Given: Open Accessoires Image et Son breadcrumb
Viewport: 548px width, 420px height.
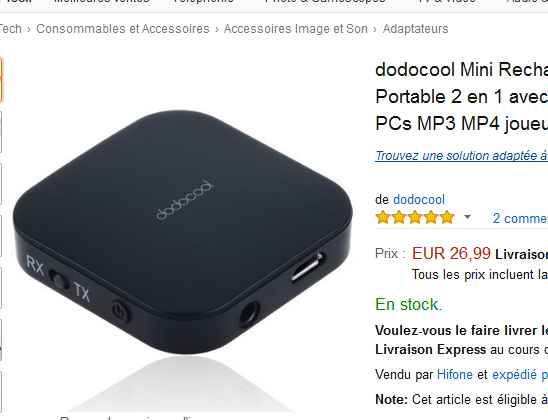Looking at the screenshot, I should pos(296,29).
